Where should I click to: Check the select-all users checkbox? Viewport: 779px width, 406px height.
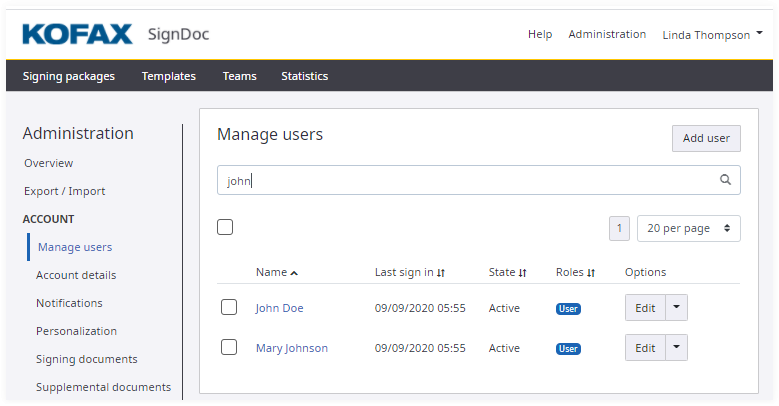click(225, 227)
